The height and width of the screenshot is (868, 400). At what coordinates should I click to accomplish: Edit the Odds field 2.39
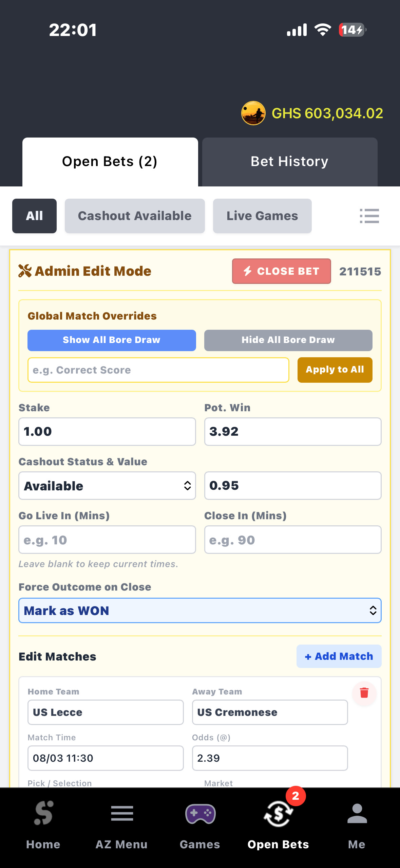tap(270, 758)
